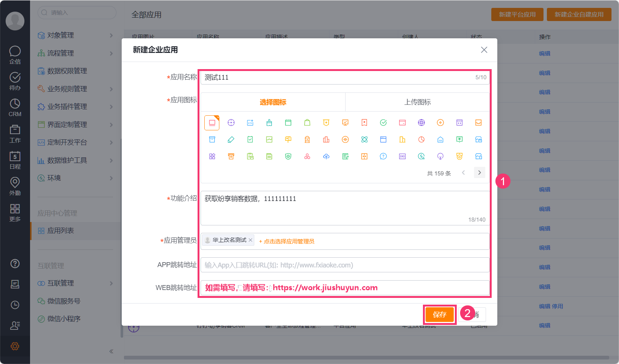
Task: Select the purple globe app icon
Action: [421, 122]
